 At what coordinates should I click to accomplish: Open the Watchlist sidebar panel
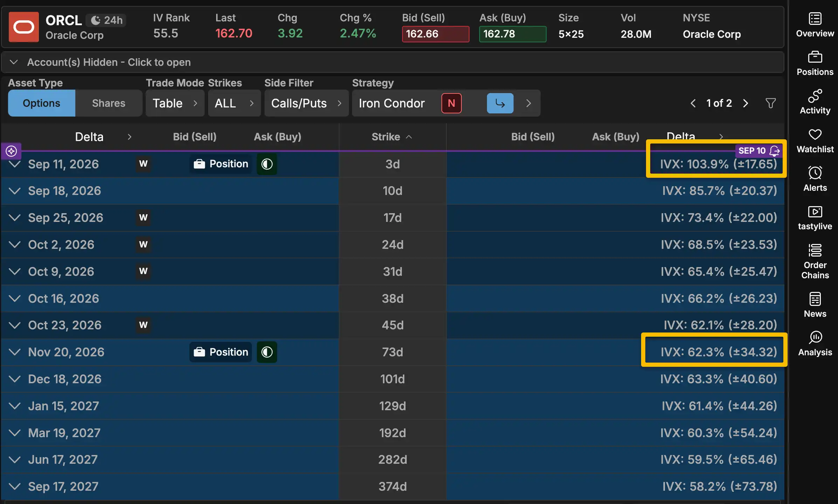click(x=815, y=141)
